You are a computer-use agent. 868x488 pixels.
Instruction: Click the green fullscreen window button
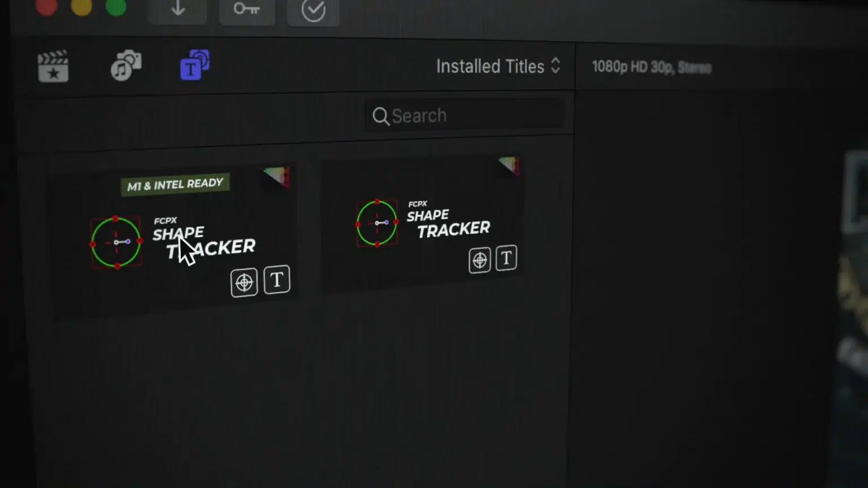tap(116, 7)
